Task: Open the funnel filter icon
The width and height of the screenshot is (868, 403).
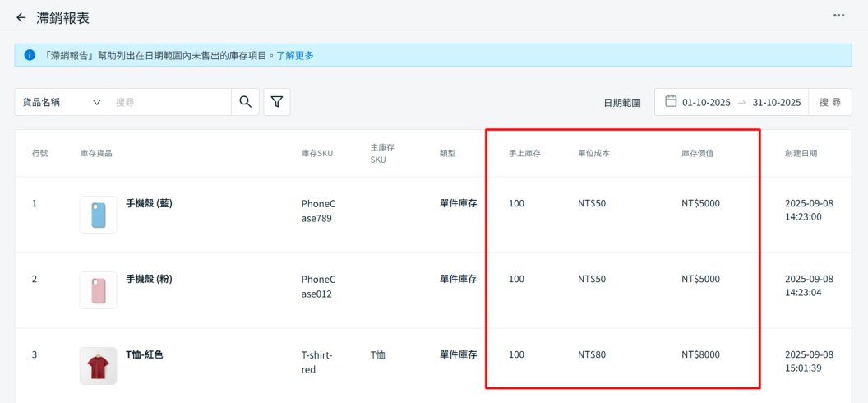Action: click(x=277, y=102)
